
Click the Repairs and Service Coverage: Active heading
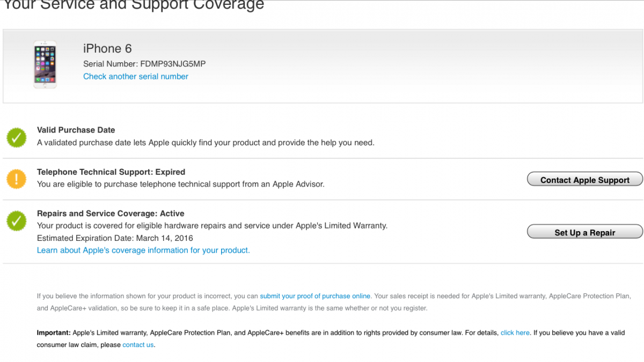111,213
